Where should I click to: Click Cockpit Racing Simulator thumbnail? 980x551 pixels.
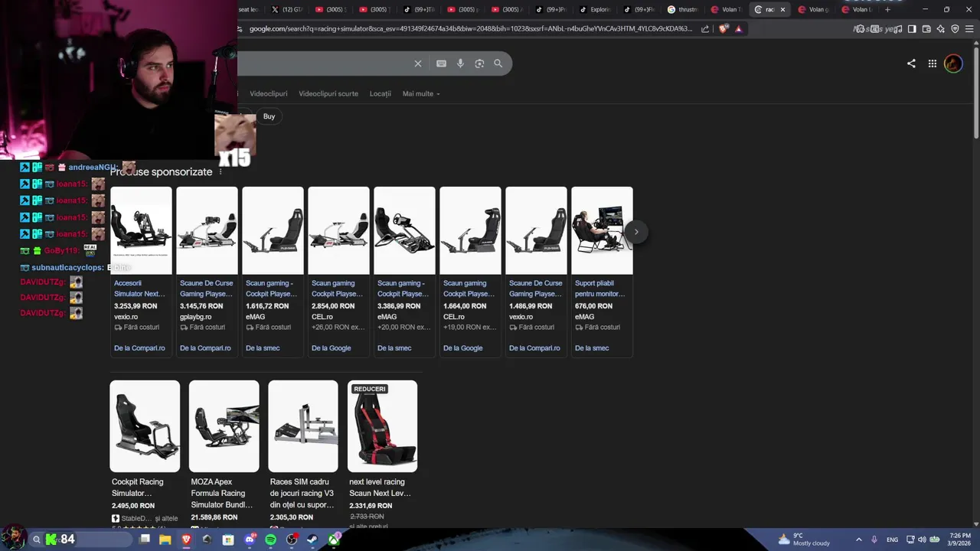point(145,426)
